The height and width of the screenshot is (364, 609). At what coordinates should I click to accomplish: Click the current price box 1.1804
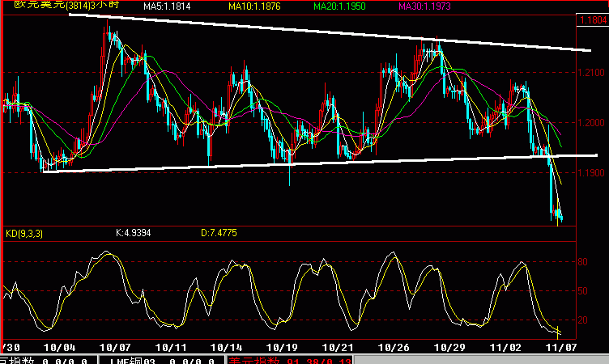593,19
